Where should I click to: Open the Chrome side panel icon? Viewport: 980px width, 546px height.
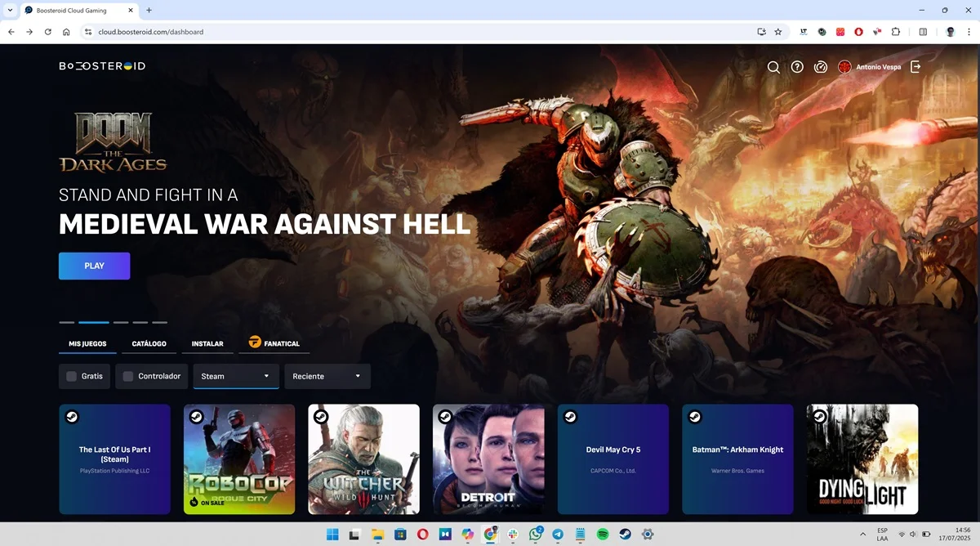tap(923, 32)
